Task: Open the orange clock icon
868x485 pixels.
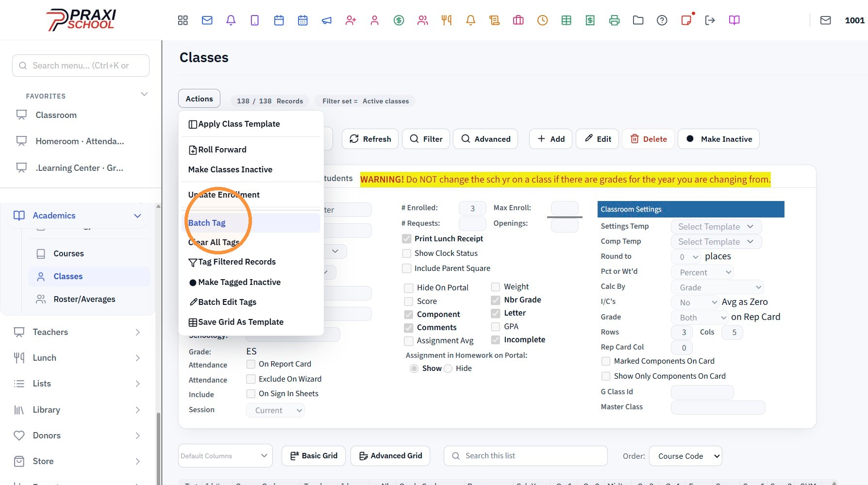Action: (x=542, y=20)
